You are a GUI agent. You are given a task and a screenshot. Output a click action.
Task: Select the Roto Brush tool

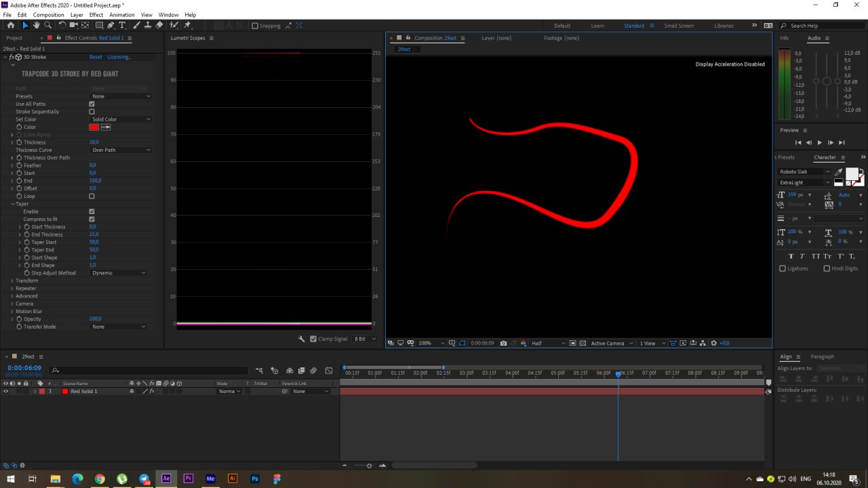click(174, 25)
